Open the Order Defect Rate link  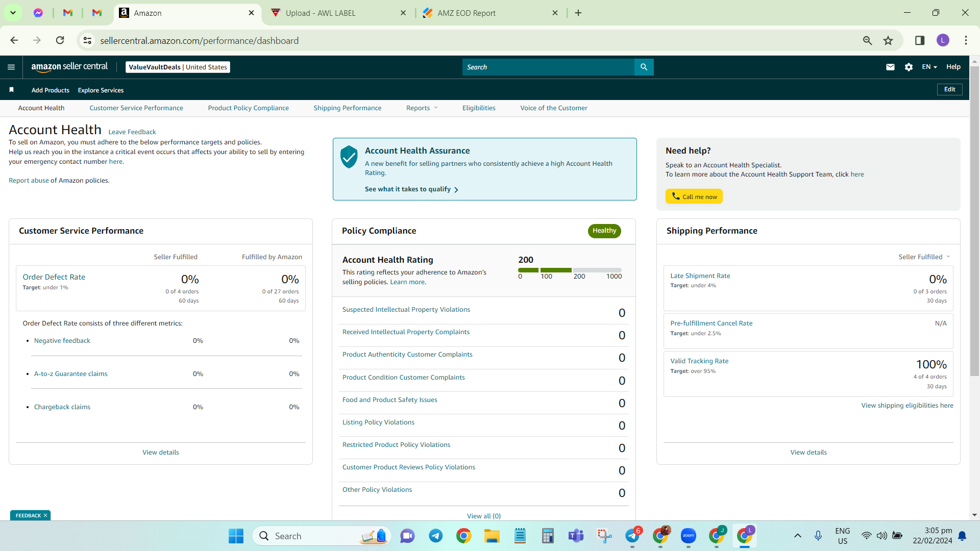click(54, 277)
